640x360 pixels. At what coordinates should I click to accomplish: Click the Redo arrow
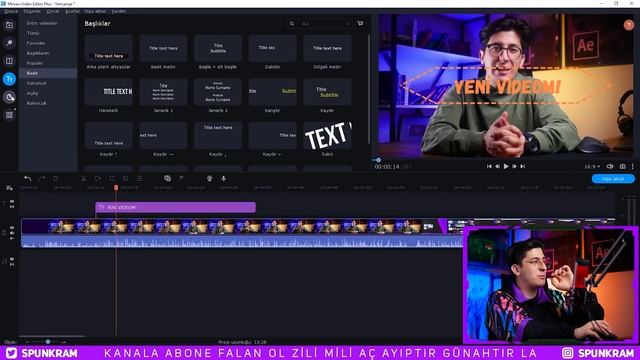[x=42, y=178]
